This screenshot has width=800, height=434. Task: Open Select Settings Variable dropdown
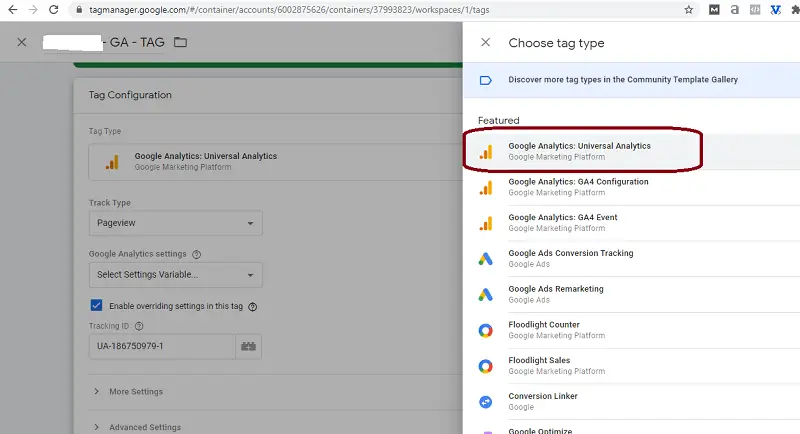pyautogui.click(x=175, y=274)
